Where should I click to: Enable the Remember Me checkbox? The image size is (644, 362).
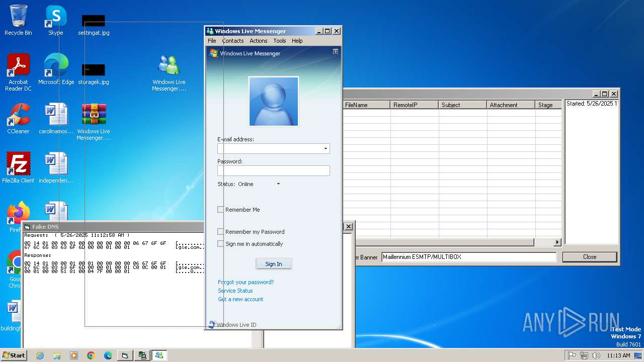220,210
